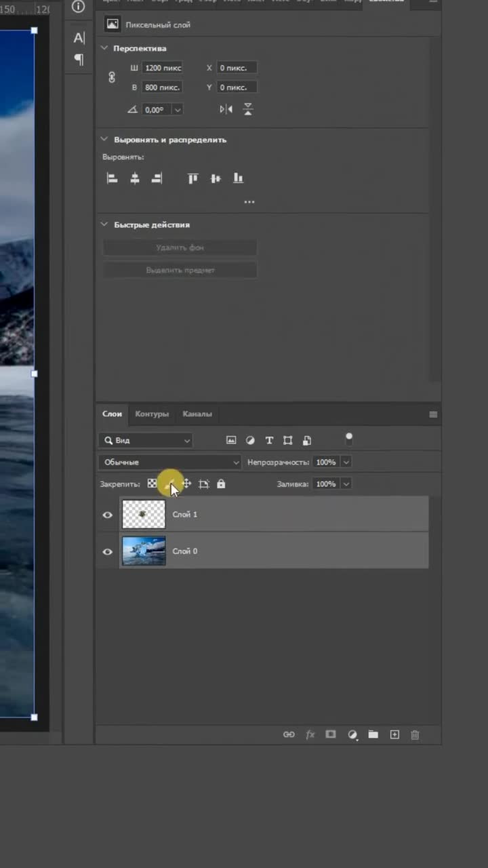Click the new group folder icon

click(x=373, y=734)
